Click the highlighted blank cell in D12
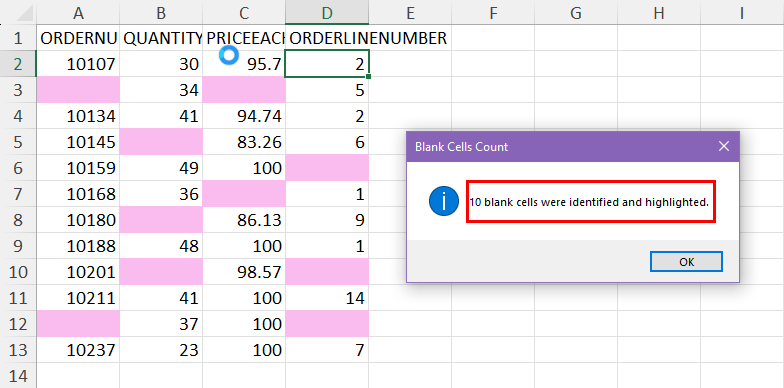The width and height of the screenshot is (784, 388). [327, 324]
